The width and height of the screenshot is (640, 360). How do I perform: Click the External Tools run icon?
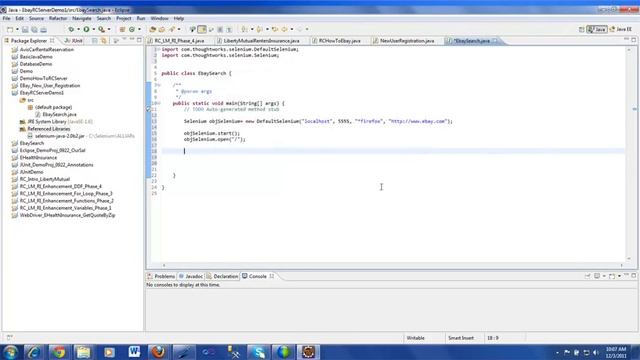tap(101, 29)
